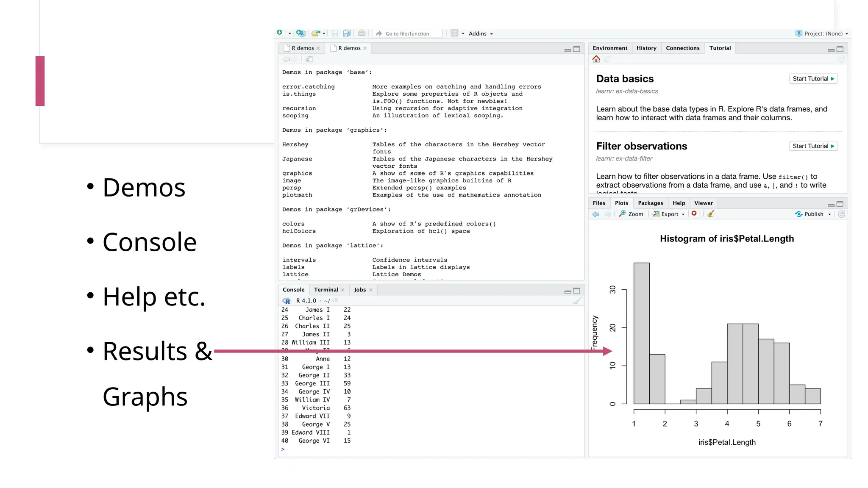Maximize the source pane

pyautogui.click(x=577, y=49)
